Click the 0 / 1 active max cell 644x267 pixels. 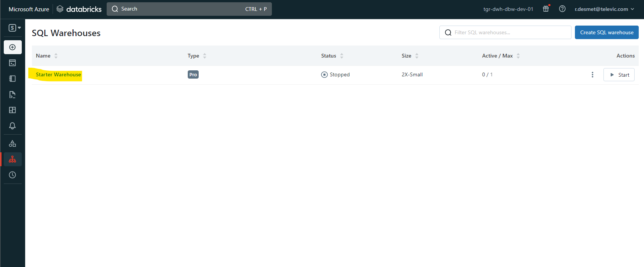coord(487,74)
